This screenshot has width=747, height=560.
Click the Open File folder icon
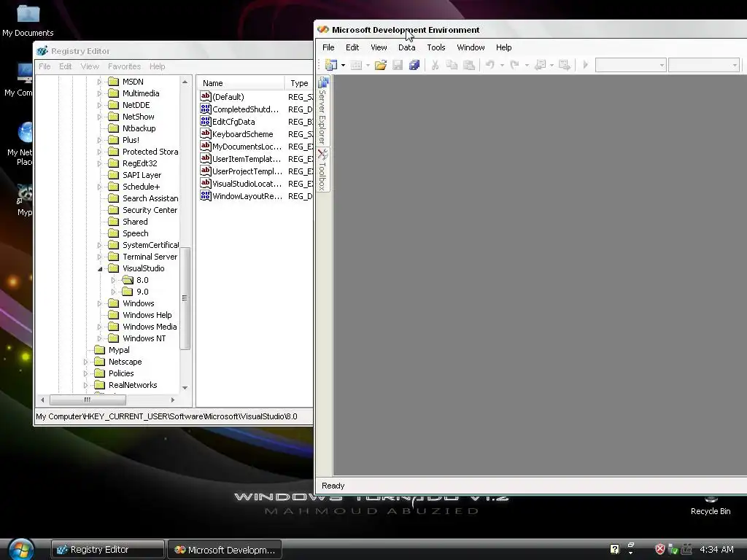381,65
